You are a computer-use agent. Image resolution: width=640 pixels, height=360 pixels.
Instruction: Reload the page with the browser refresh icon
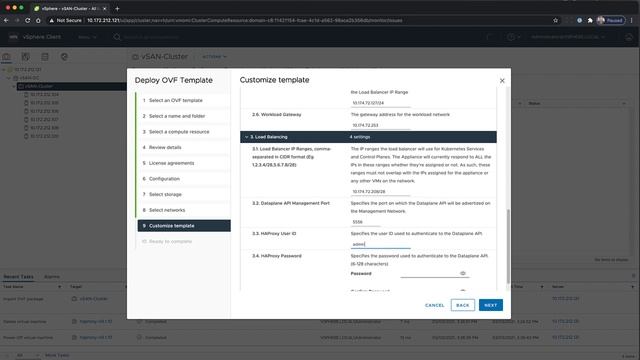pos(28,20)
